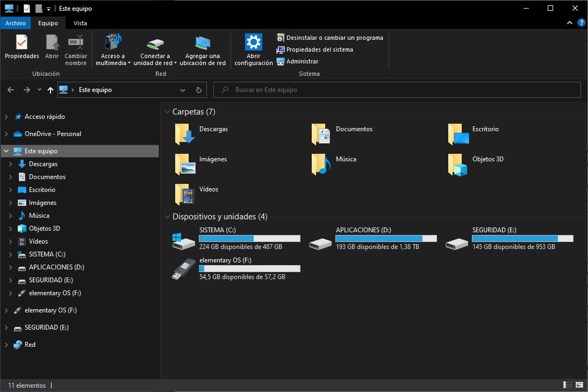The width and height of the screenshot is (588, 392).
Task: Click the refresh button beside address bar
Action: 199,90
